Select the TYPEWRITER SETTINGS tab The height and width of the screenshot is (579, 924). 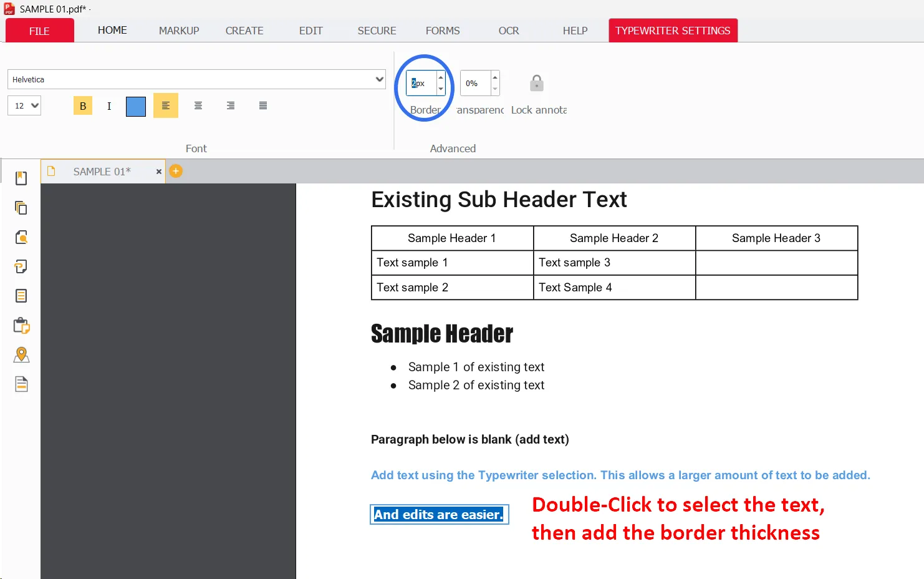(x=673, y=31)
